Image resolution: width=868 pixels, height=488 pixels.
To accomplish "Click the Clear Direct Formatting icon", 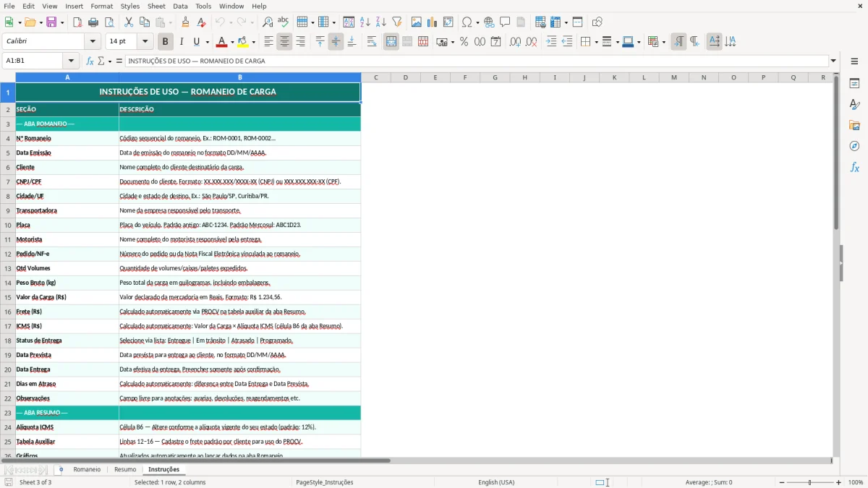I will 201,22.
